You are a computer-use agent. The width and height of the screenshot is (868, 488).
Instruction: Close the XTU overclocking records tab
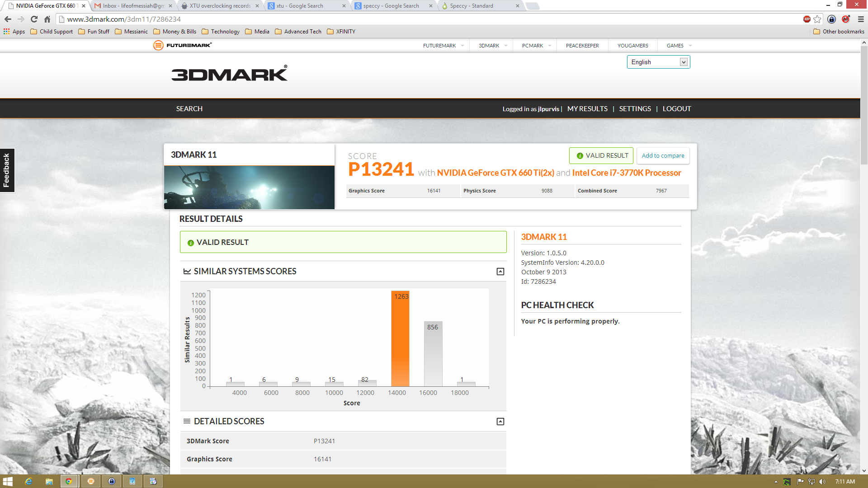tap(257, 6)
